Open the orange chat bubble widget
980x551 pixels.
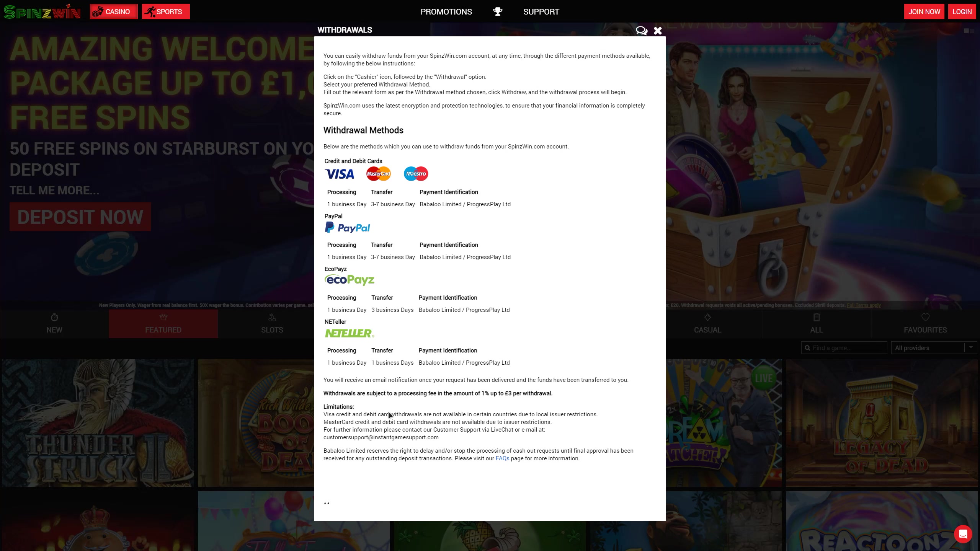[963, 534]
